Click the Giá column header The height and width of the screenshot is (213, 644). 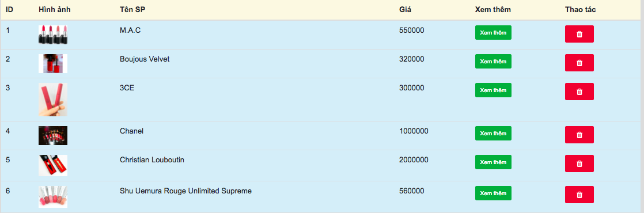(405, 9)
